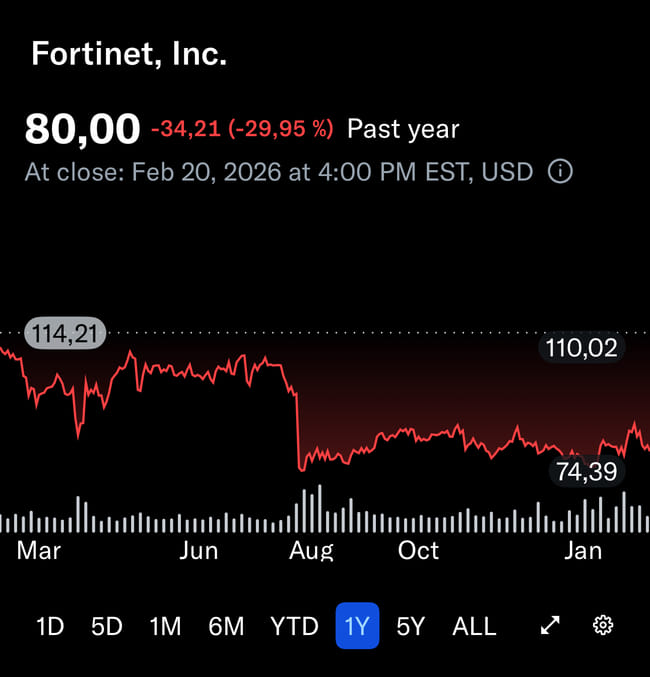The width and height of the screenshot is (650, 677).
Task: Tap the 80,00 current price
Action: click(82, 129)
